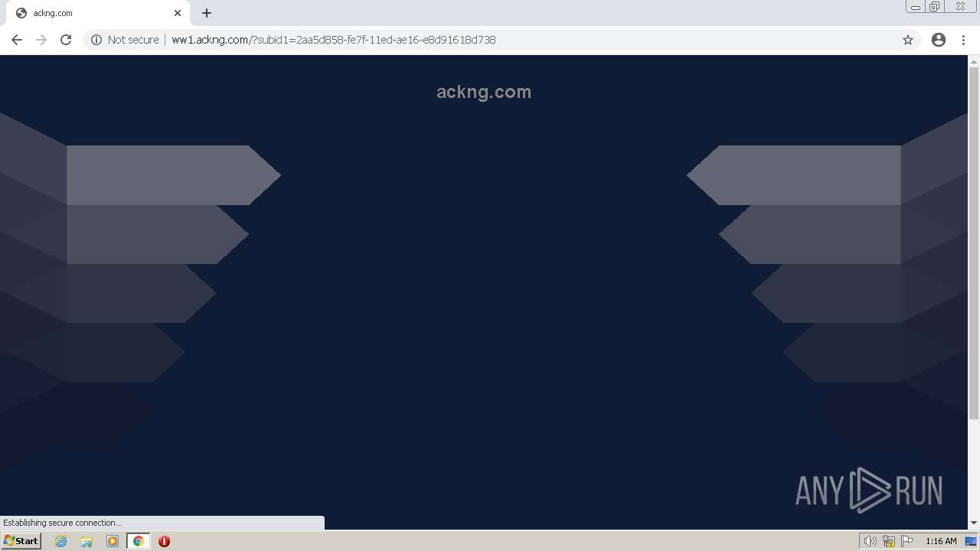Click the scrollbar up arrow
980x551 pixels.
[974, 60]
